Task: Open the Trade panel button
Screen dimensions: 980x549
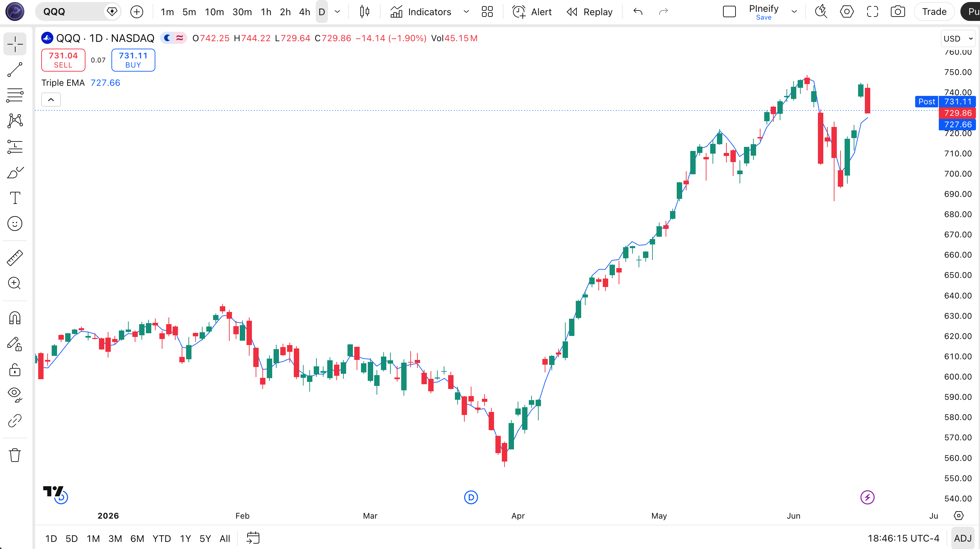Action: (x=934, y=12)
